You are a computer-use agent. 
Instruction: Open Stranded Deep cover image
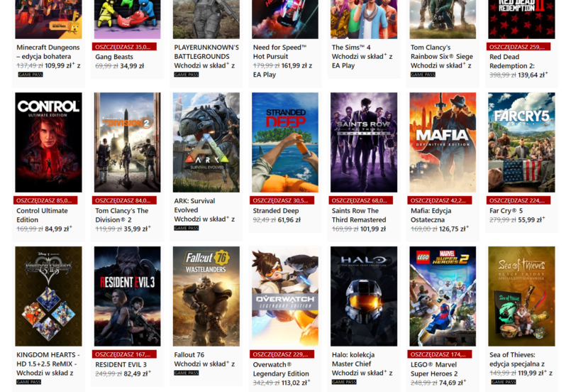point(285,142)
